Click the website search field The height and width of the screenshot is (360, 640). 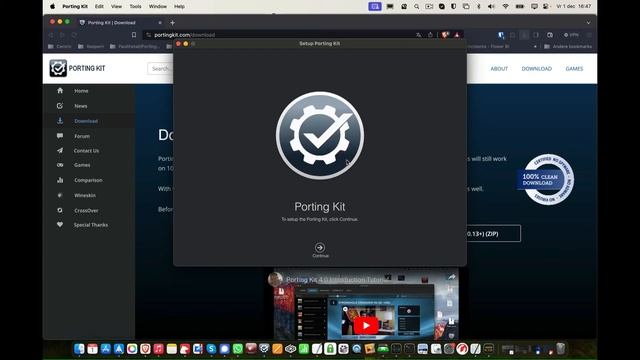[160, 69]
